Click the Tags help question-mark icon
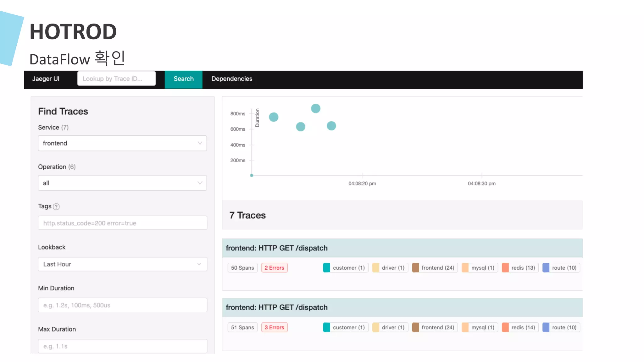Viewport: 644px width, 362px height. 56,206
